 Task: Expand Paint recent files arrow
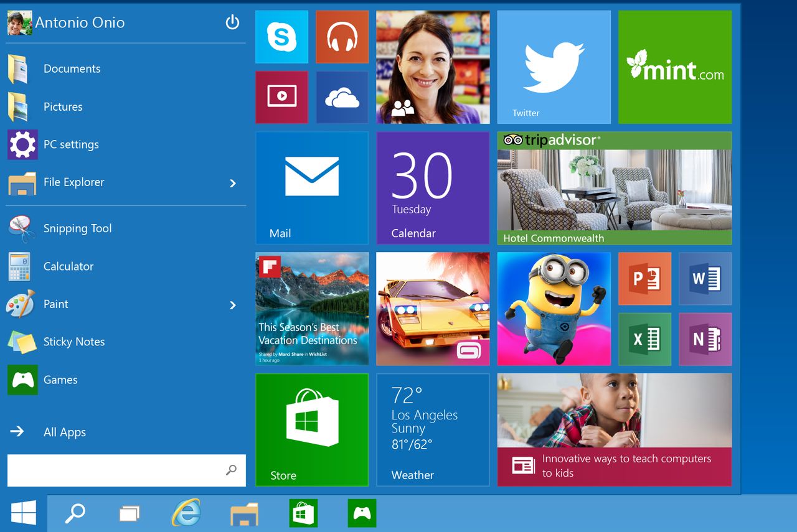tap(233, 305)
